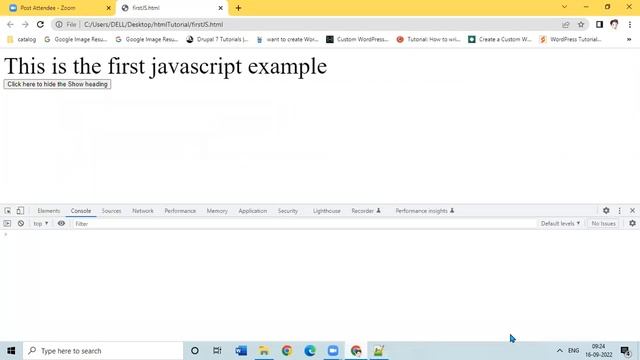This screenshot has height=360, width=640.
Task: Open a new browser tab
Action: click(238, 8)
